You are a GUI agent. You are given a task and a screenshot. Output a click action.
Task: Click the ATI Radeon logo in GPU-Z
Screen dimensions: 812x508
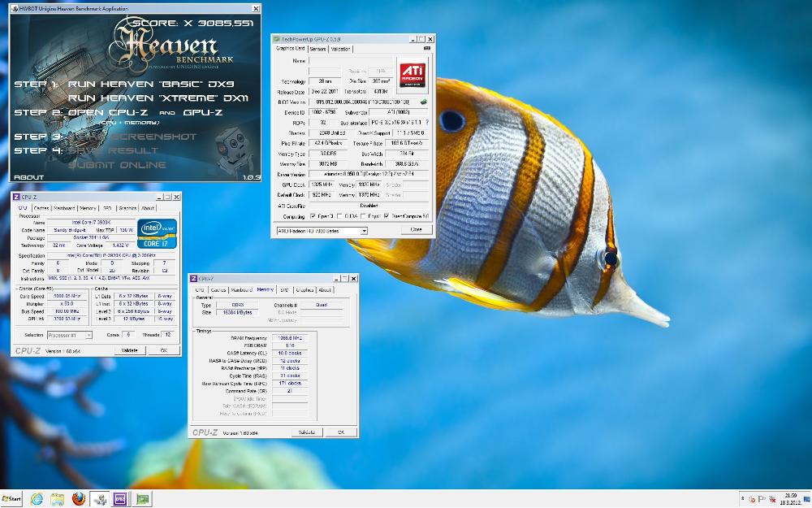412,75
